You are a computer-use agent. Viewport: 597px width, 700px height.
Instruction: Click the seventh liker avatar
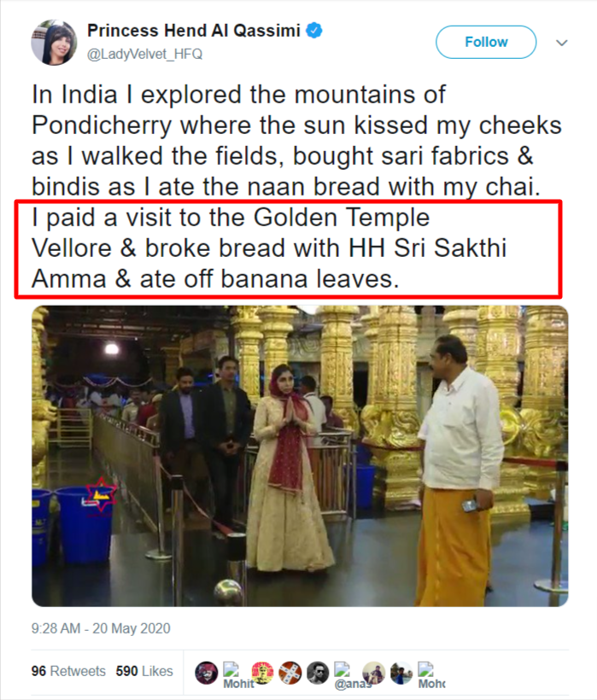pyautogui.click(x=373, y=673)
